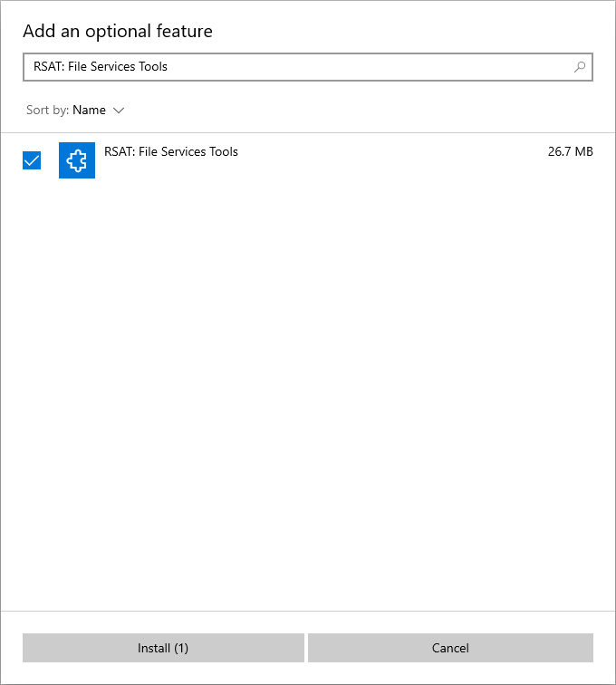
Task: Click the divider line above Install button
Action: point(308,611)
